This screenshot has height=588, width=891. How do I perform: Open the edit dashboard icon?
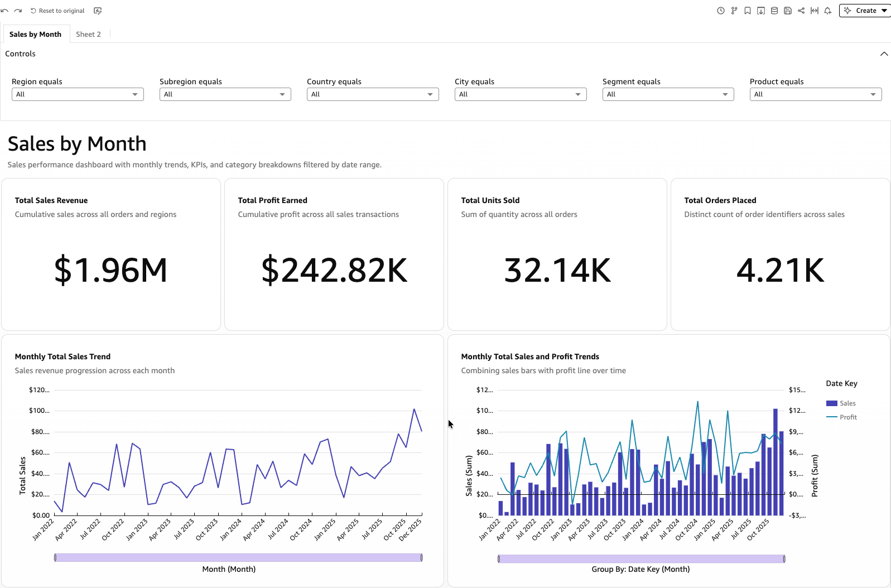pyautogui.click(x=98, y=11)
